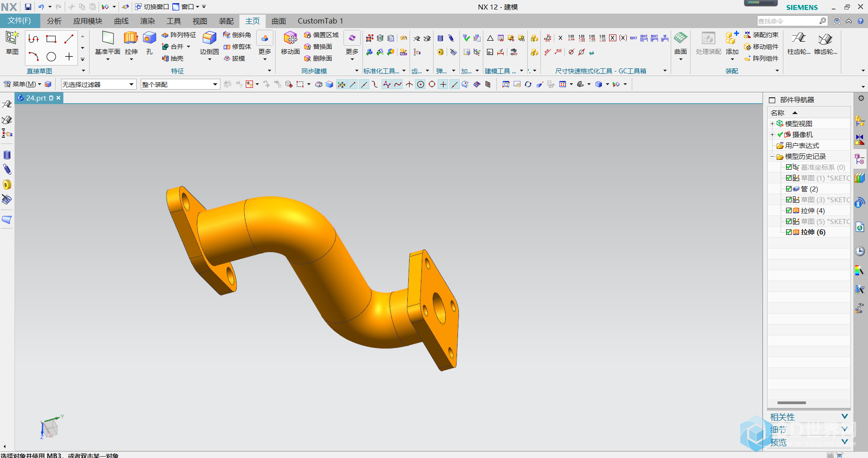The width and height of the screenshot is (868, 458).
Task: Click the Undo arrow icon
Action: [41, 7]
